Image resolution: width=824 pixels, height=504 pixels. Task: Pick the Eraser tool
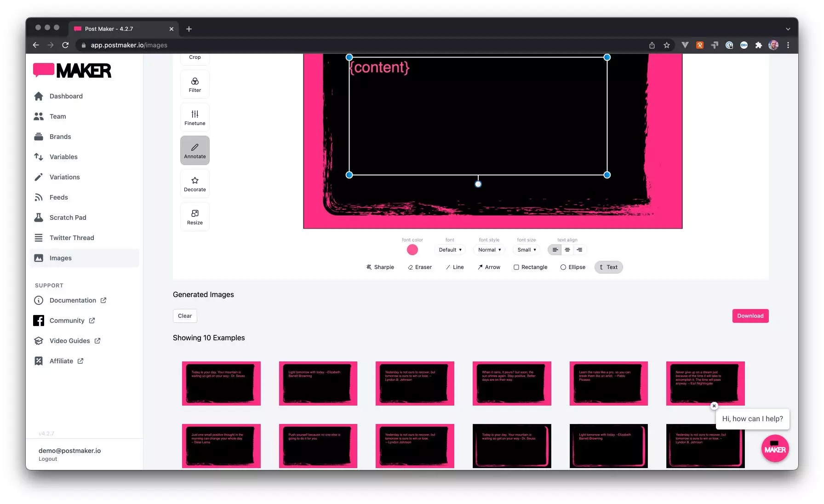(x=420, y=267)
